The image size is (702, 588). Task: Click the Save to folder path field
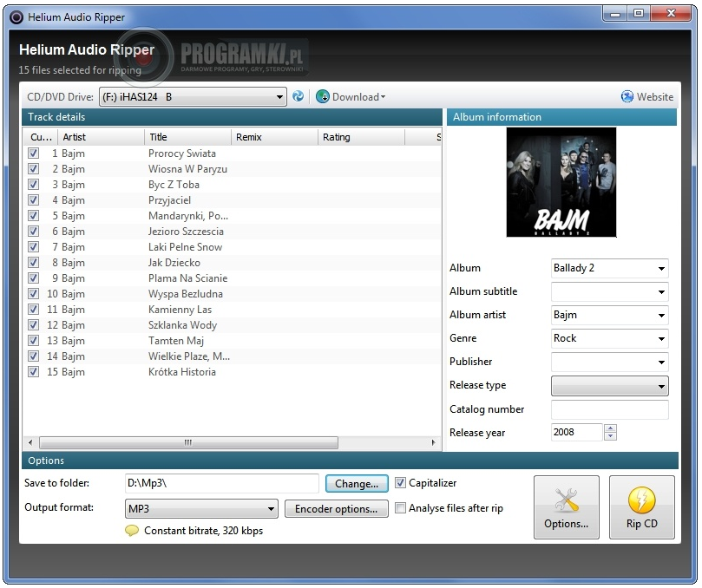coord(221,483)
